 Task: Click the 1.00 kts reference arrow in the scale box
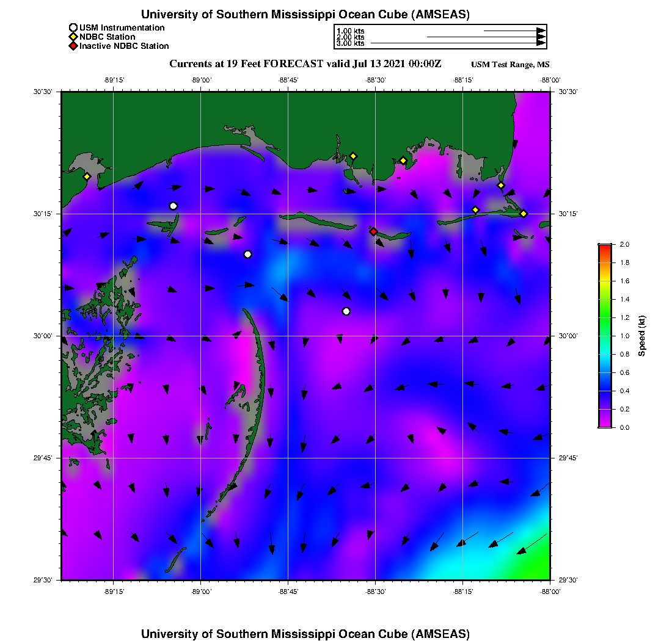[515, 31]
